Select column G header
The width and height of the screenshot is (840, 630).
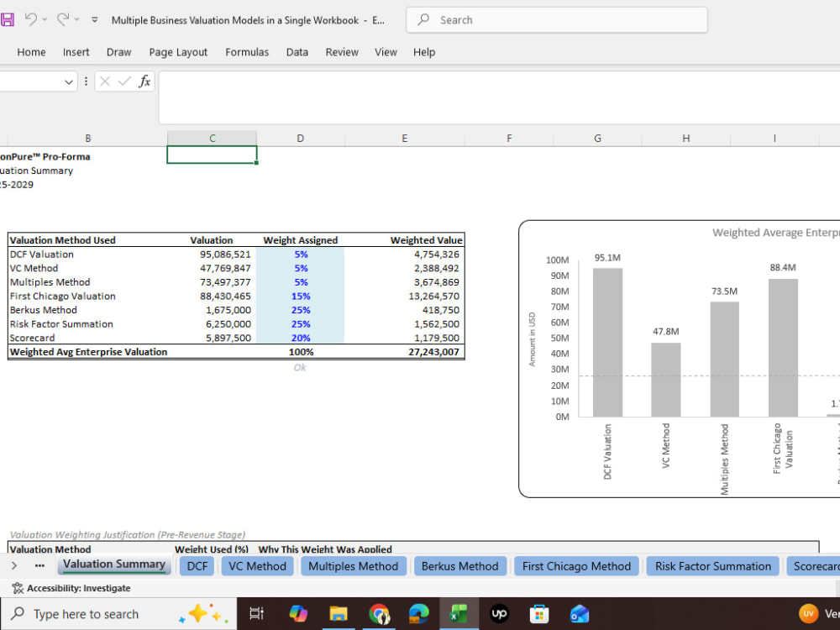click(x=597, y=139)
